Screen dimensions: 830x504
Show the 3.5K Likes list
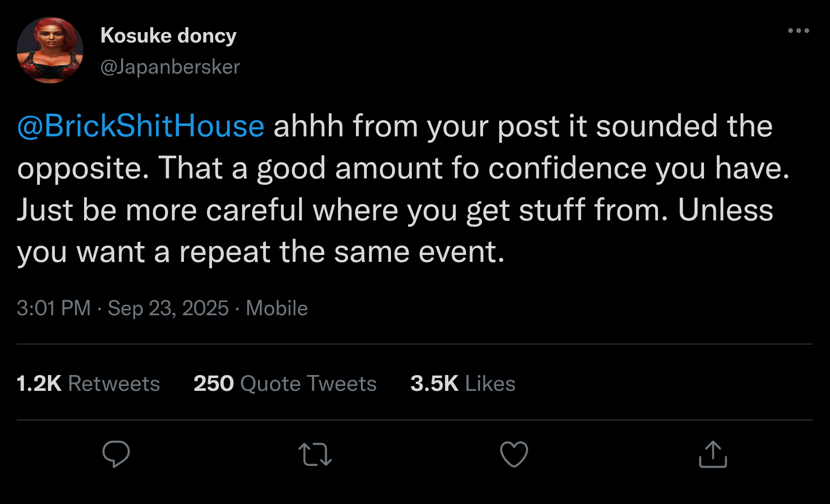463,383
